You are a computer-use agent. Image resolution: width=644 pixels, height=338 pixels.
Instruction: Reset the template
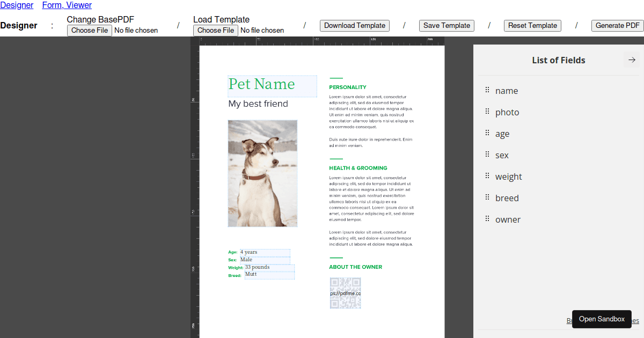[x=532, y=25]
